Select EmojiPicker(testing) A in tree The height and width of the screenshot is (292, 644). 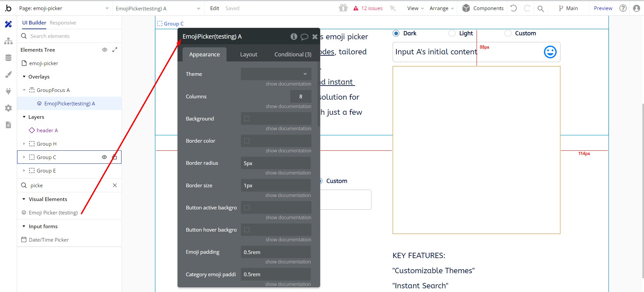coord(69,103)
